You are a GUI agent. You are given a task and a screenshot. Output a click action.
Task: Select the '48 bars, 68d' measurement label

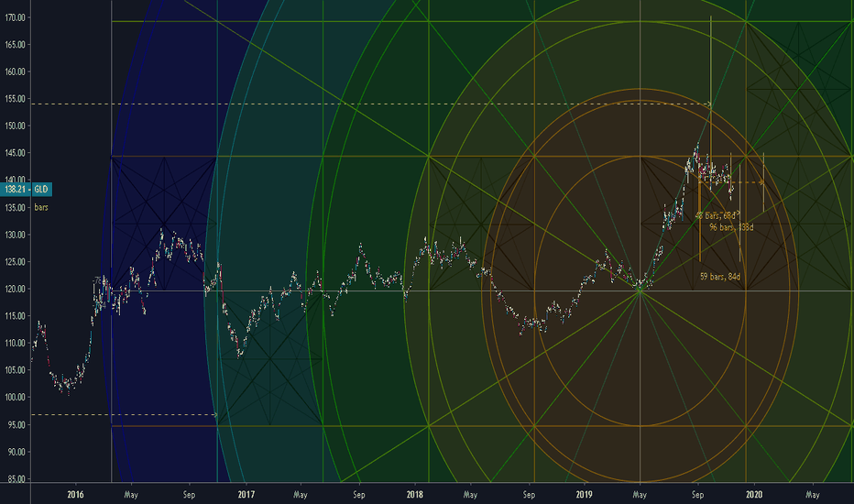pyautogui.click(x=717, y=215)
